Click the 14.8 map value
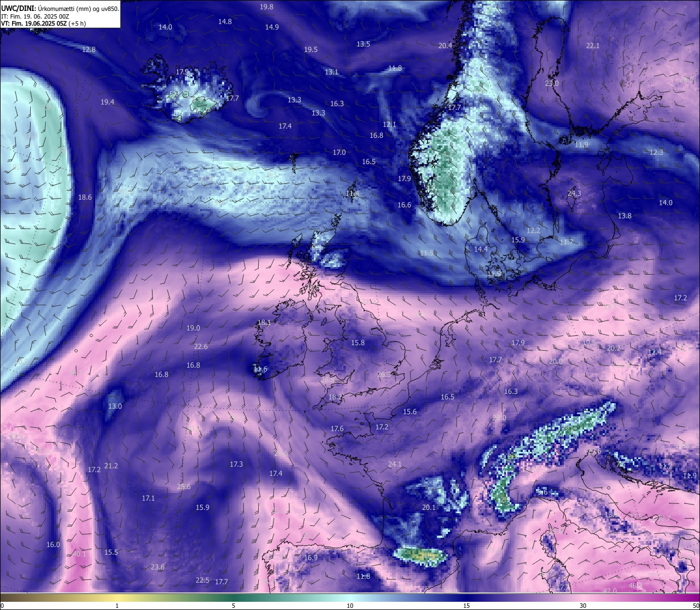The image size is (700, 610). [225, 21]
